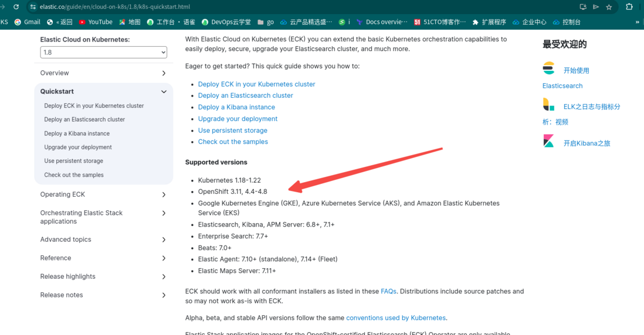
Task: Follow the Deploy a Kibana instance content link
Action: (x=236, y=107)
